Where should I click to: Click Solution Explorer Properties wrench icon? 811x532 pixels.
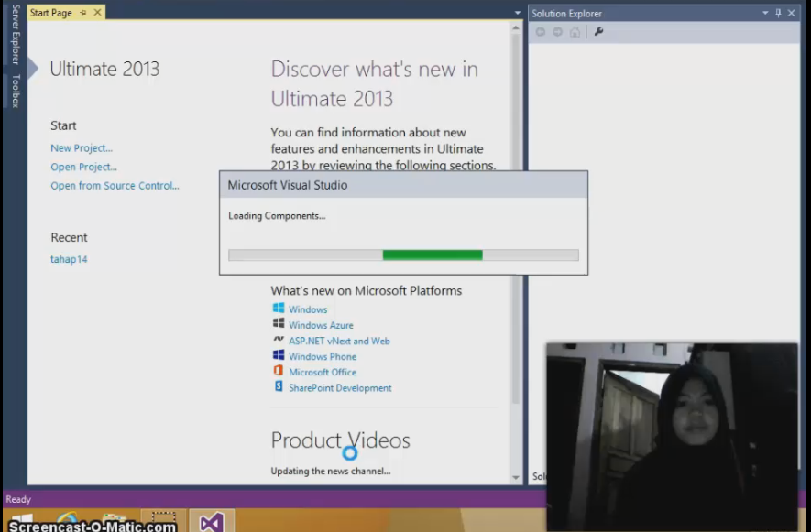pyautogui.click(x=599, y=32)
